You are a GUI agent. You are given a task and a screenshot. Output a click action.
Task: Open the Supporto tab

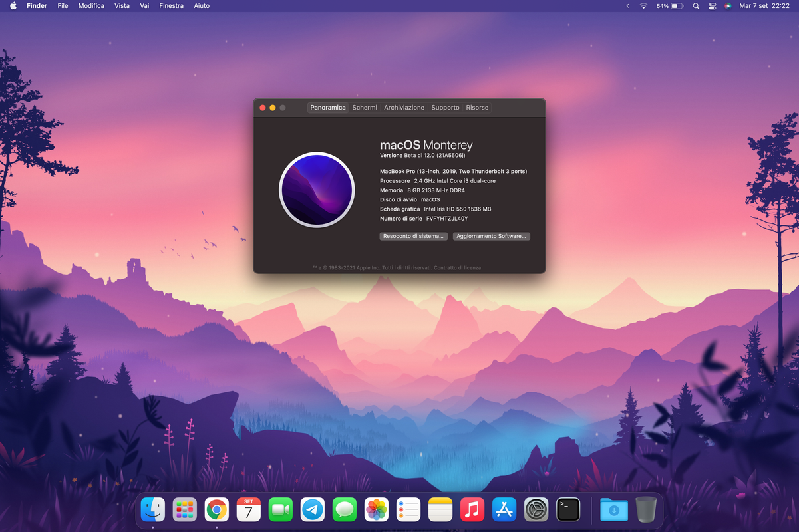point(445,108)
